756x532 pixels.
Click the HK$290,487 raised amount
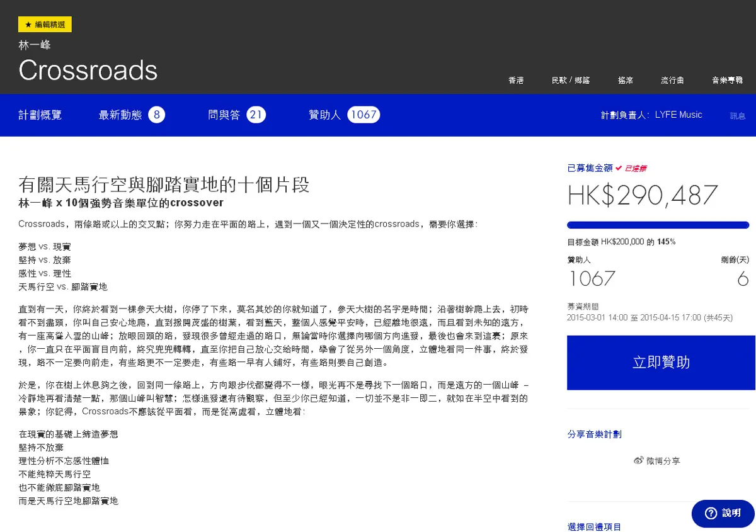tap(643, 195)
